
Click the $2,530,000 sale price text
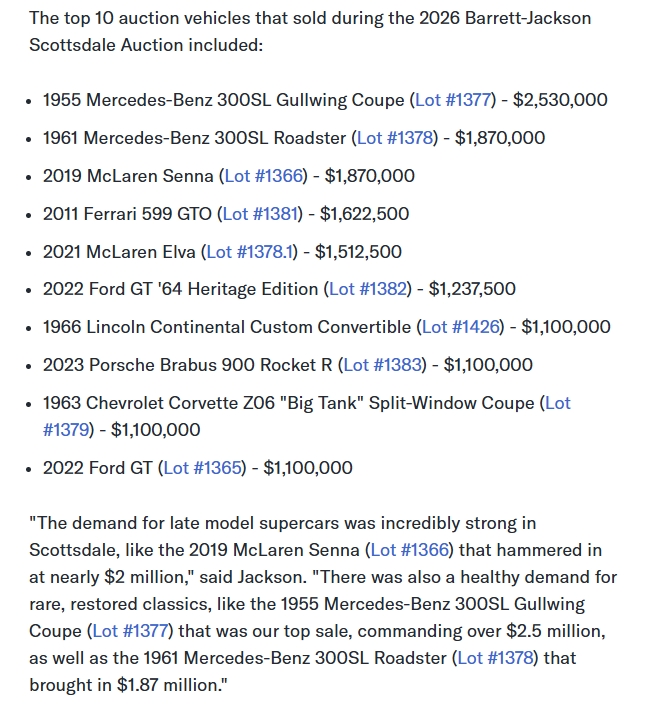pos(554,100)
